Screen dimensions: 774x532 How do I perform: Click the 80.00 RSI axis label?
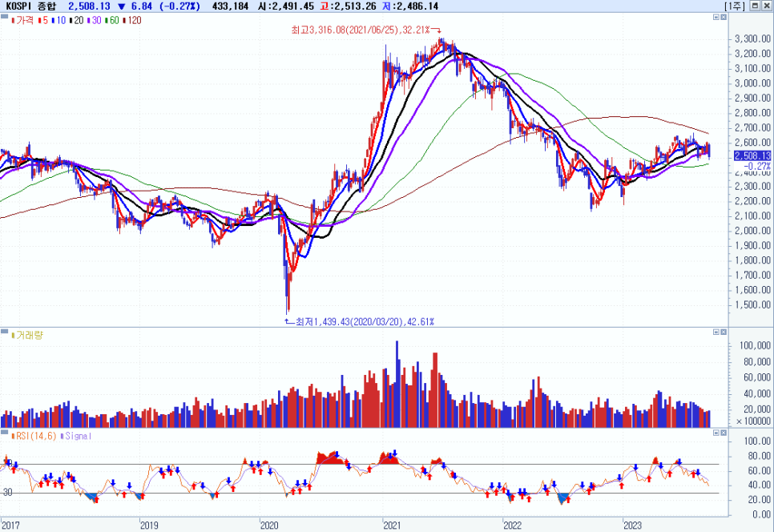pos(760,456)
